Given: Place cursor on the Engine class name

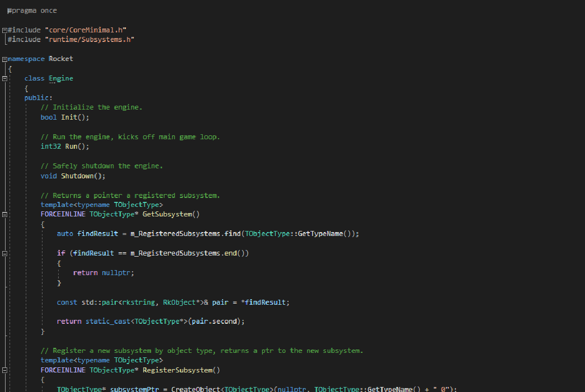Looking at the screenshot, I should pos(61,78).
